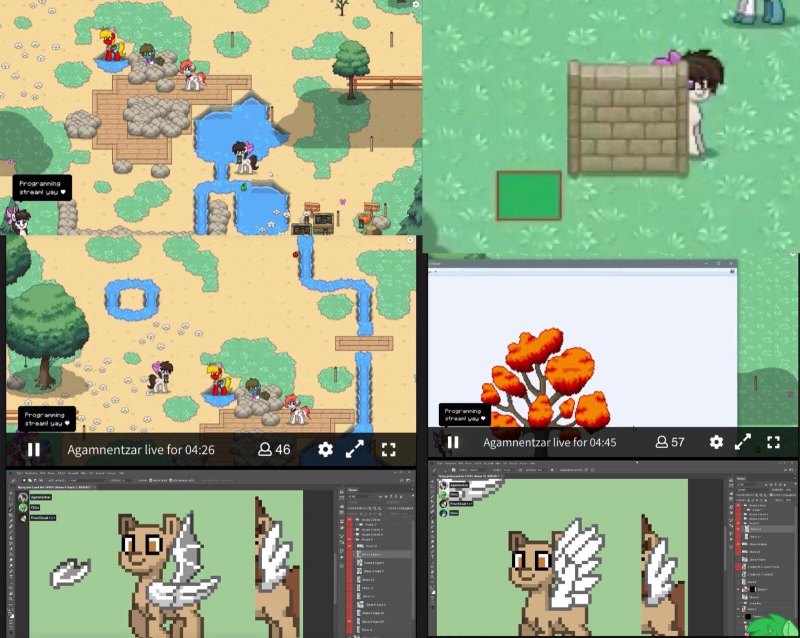The image size is (800, 638).
Task: Click diagonal expand arrows on 04:26 stream
Action: [x=355, y=450]
